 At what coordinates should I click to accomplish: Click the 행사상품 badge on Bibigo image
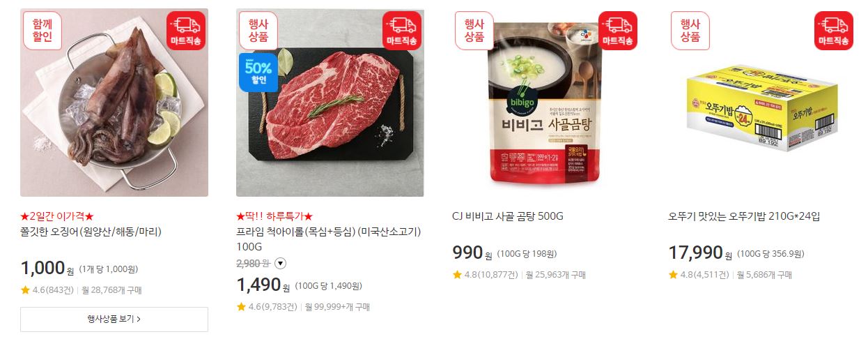474,31
